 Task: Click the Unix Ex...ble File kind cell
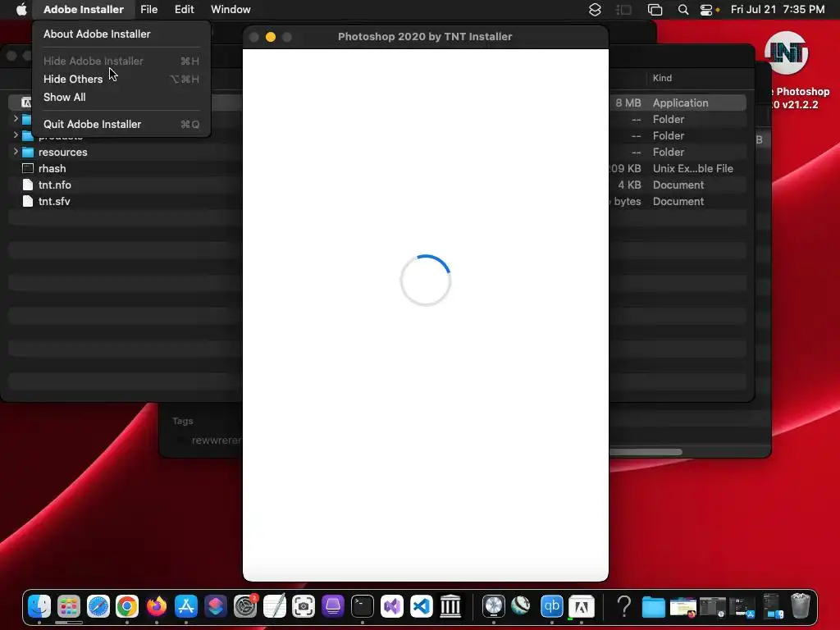[x=692, y=168]
